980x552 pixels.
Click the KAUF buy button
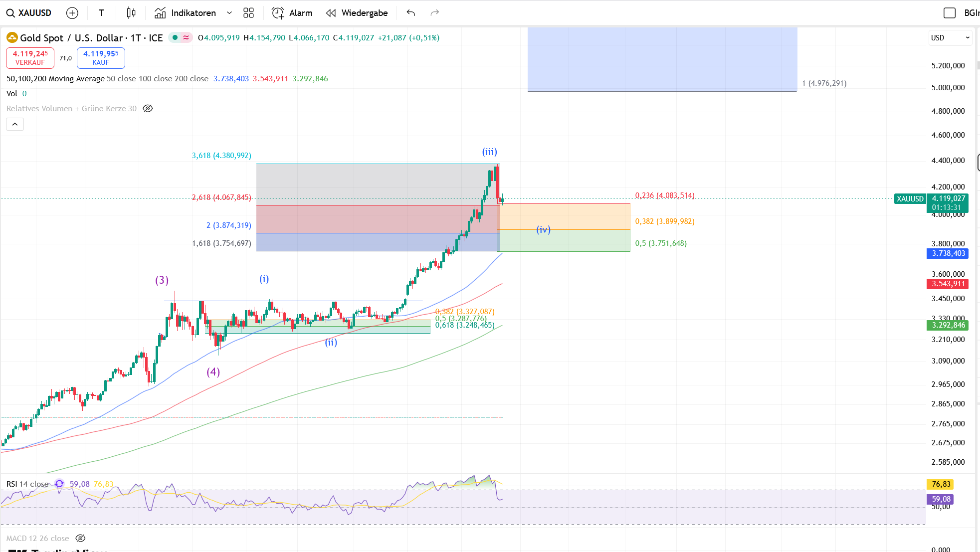(x=101, y=58)
